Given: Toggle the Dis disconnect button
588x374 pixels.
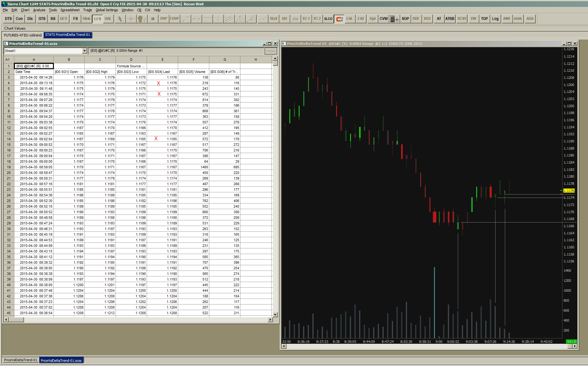Looking at the screenshot, I should [x=30, y=19].
